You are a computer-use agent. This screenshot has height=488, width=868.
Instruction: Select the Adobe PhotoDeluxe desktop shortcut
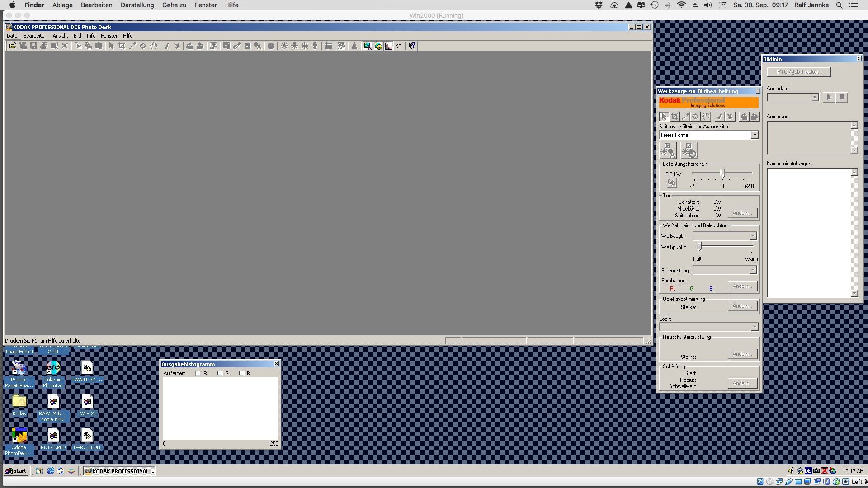(19, 442)
